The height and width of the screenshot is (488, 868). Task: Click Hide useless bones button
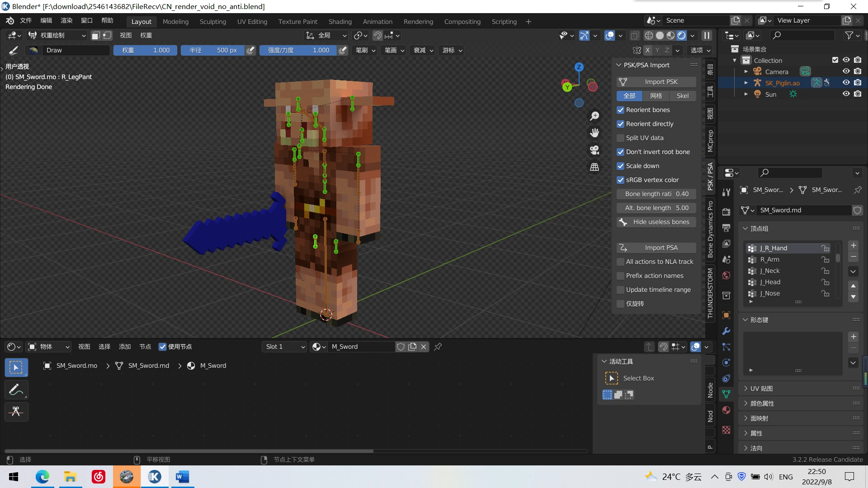656,222
